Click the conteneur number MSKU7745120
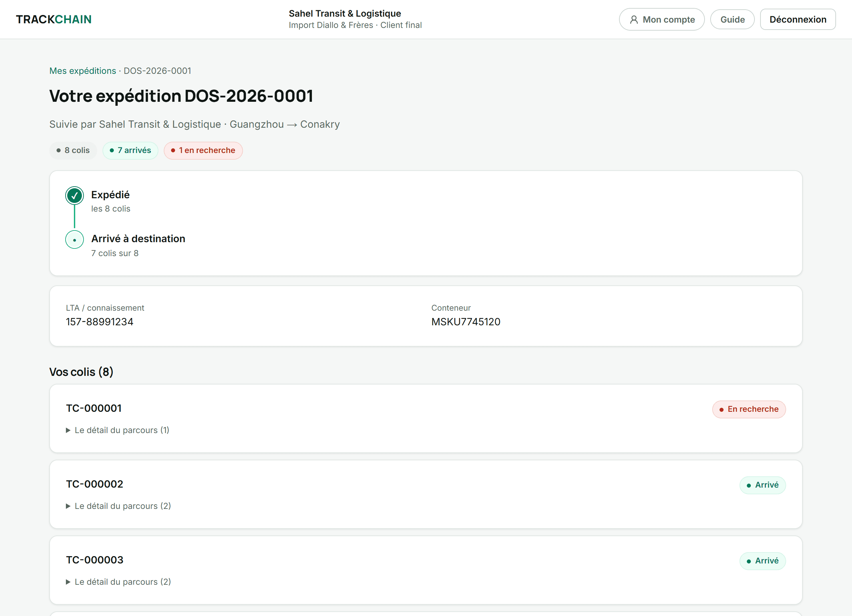This screenshot has height=616, width=852. pos(466,322)
